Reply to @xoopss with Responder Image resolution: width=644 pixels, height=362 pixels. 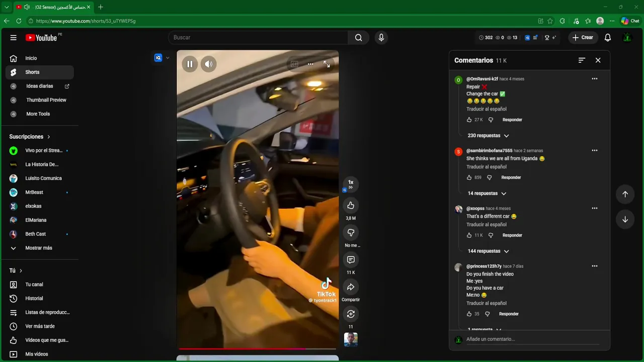tap(512, 235)
